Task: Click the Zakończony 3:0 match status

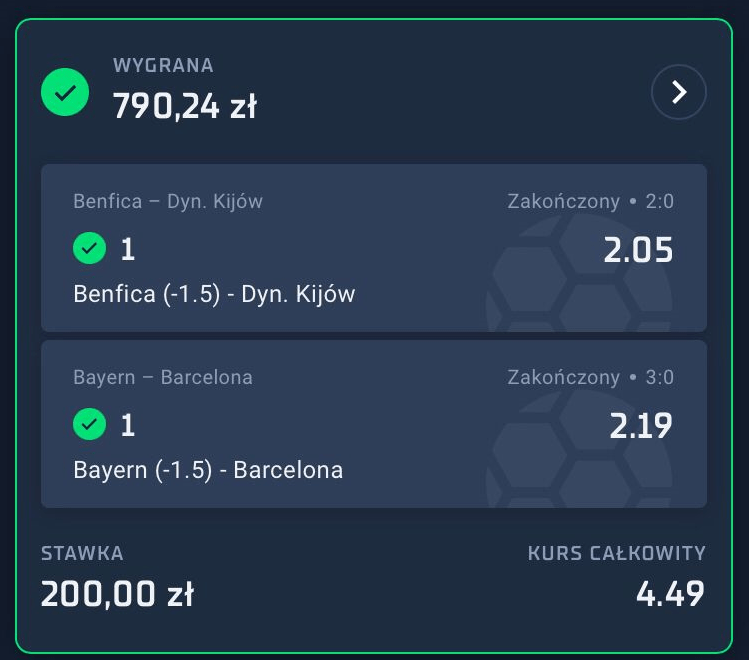Action: pos(590,378)
